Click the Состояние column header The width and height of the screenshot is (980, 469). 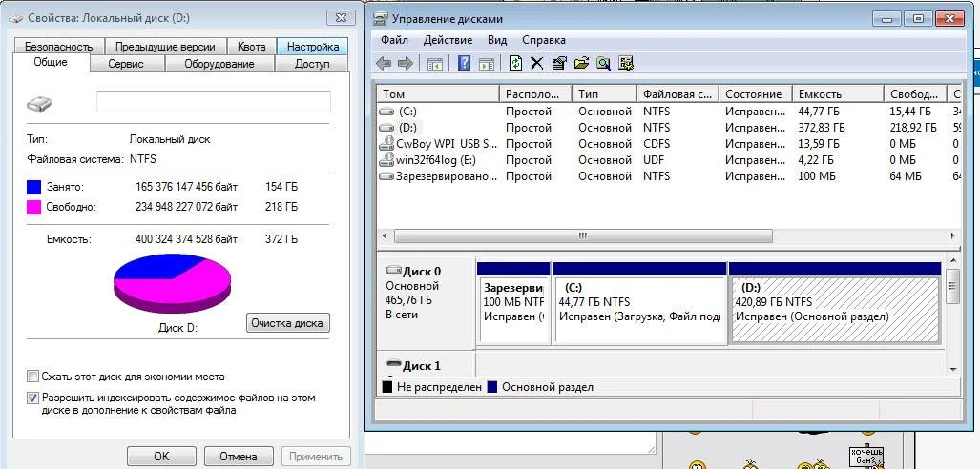tap(755, 94)
